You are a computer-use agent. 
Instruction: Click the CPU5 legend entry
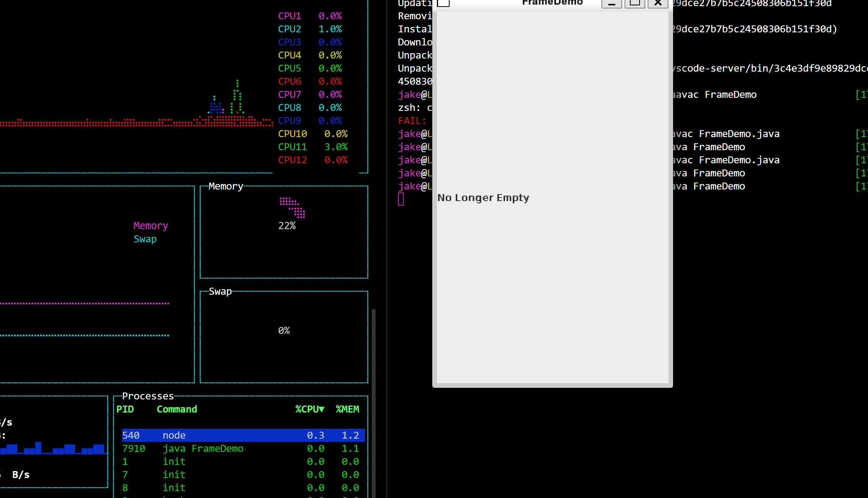coord(310,68)
